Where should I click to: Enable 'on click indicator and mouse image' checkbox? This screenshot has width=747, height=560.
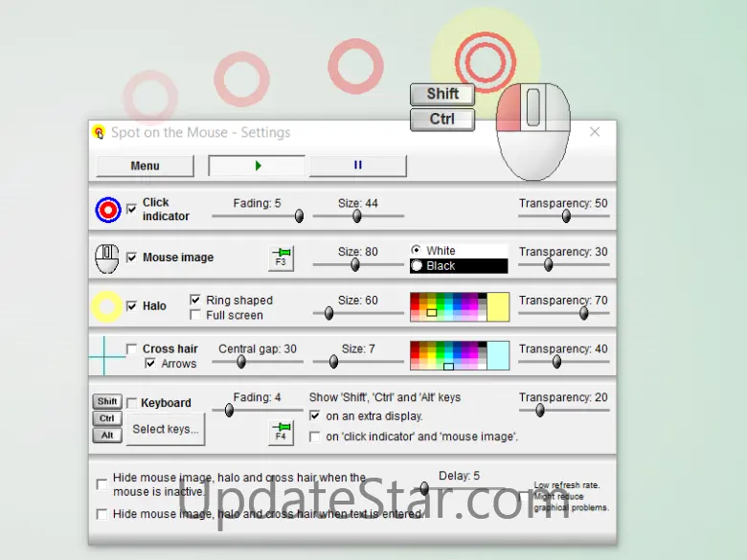click(x=314, y=437)
